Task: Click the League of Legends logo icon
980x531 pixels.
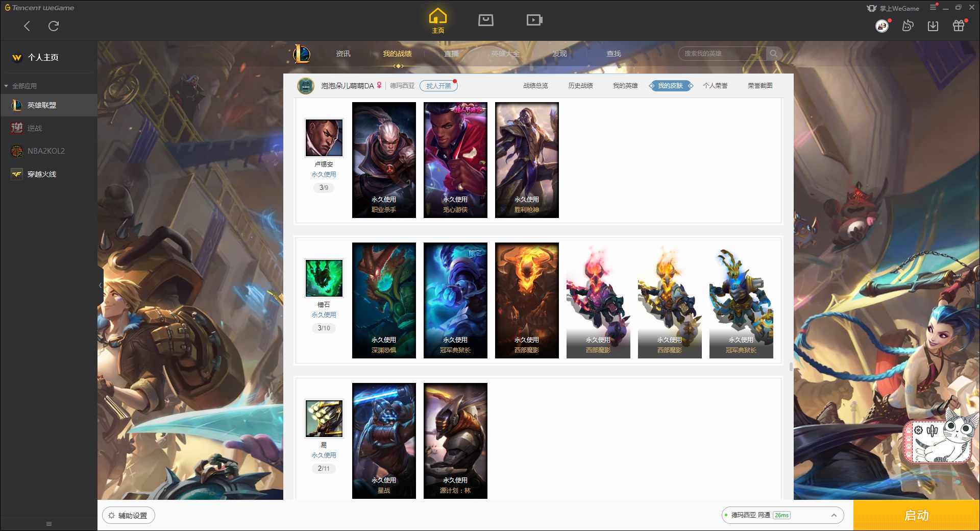Action: click(x=302, y=54)
